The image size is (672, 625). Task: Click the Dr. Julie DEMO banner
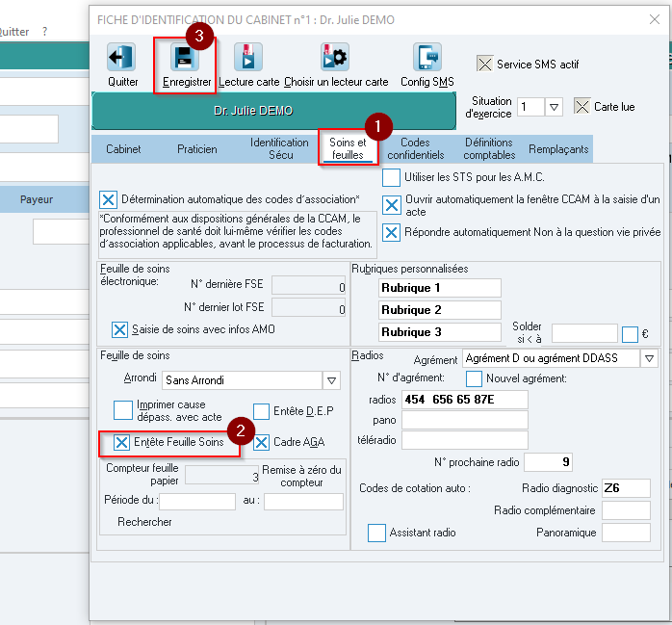click(x=273, y=111)
